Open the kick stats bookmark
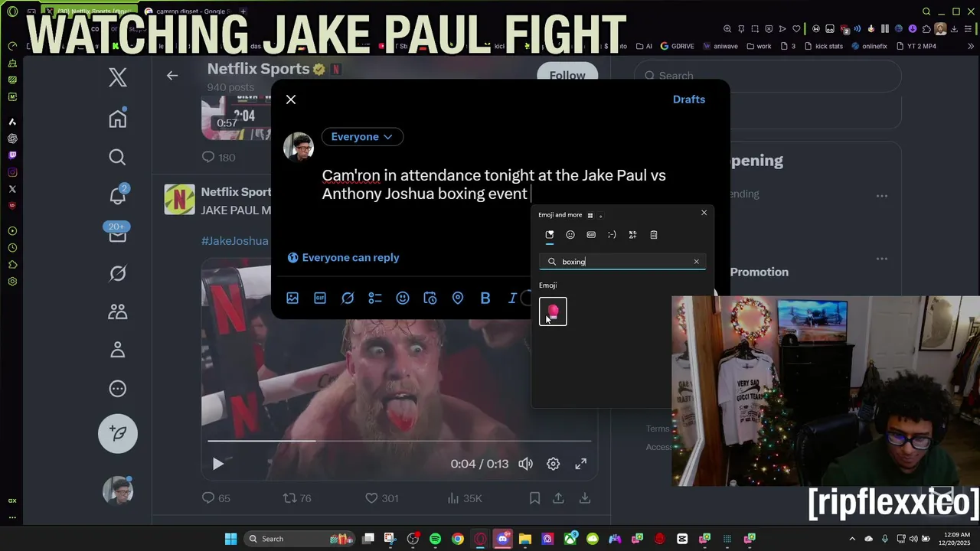 point(823,46)
